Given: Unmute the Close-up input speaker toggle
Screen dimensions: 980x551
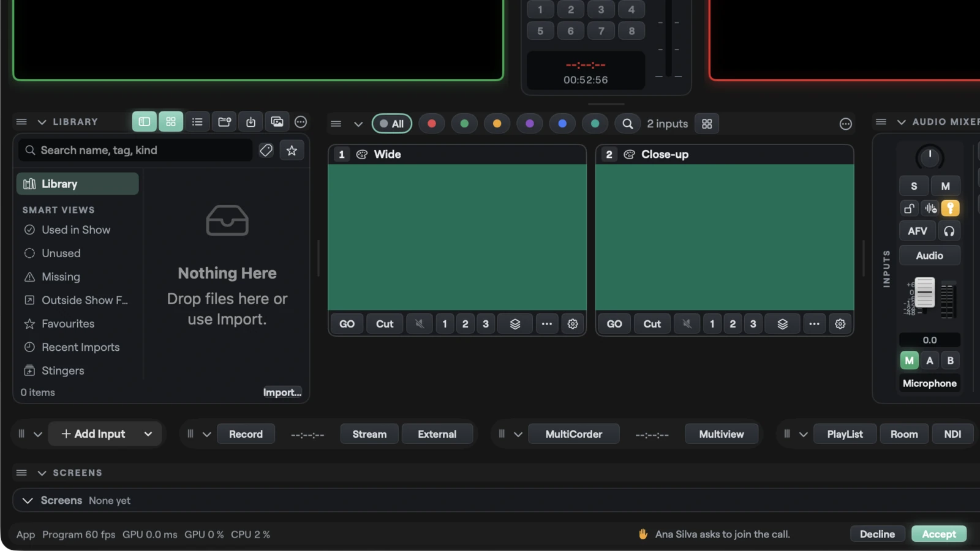Looking at the screenshot, I should click(x=687, y=324).
